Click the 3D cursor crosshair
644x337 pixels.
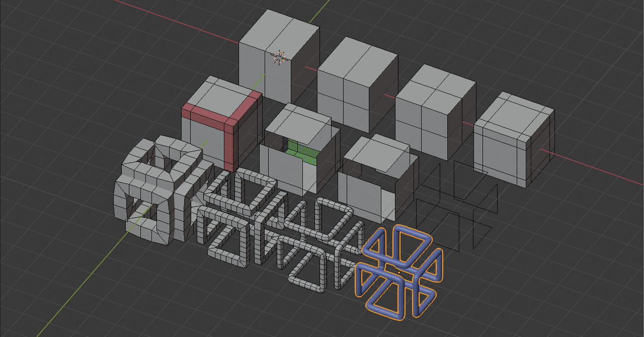[279, 57]
